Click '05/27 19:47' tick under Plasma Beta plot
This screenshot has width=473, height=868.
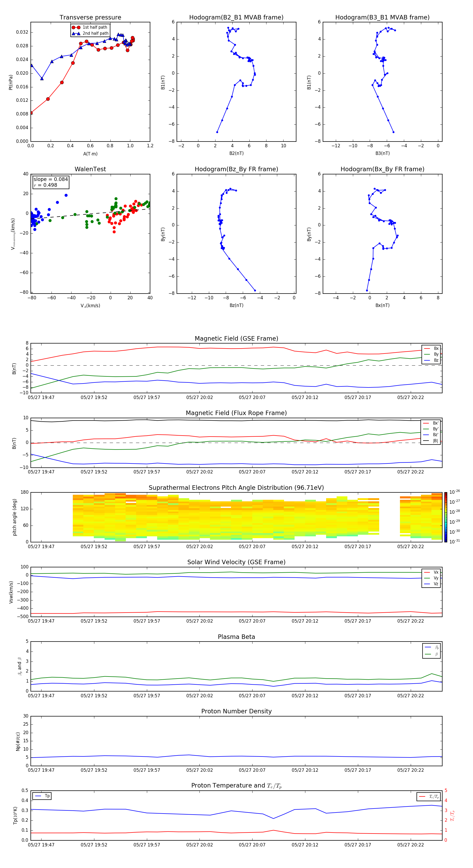click(41, 696)
